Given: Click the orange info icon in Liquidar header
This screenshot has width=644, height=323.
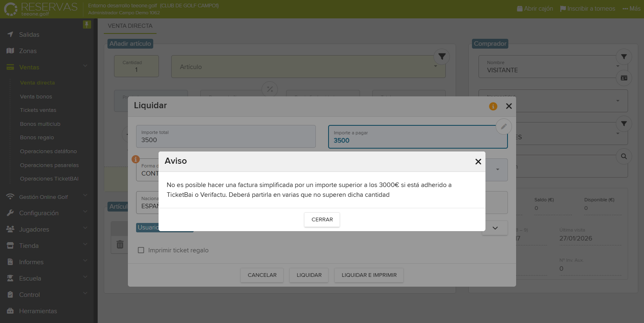Looking at the screenshot, I should pyautogui.click(x=493, y=106).
